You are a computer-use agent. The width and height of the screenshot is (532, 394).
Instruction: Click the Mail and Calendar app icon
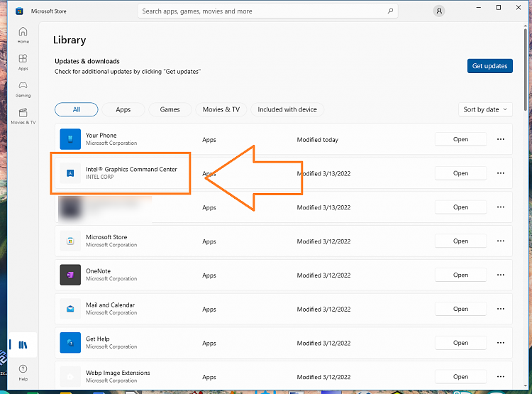point(70,309)
